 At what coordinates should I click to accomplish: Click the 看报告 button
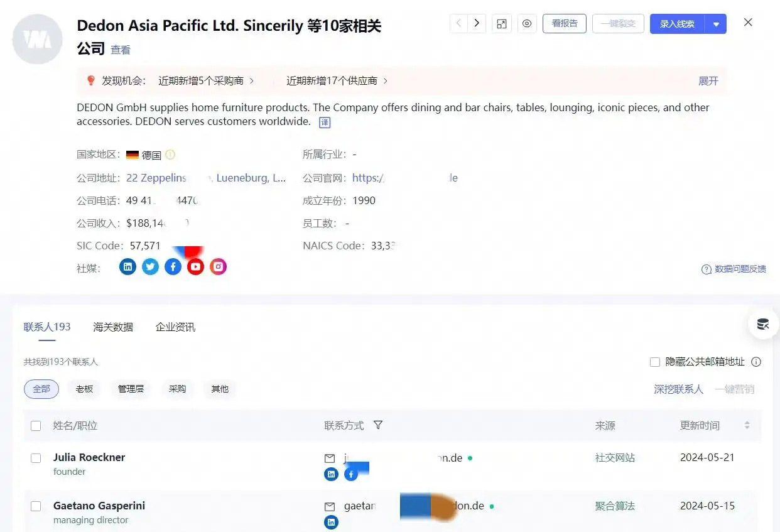tap(564, 24)
